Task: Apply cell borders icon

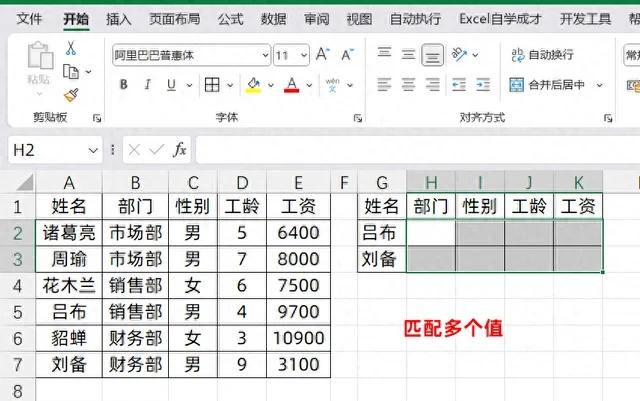Action: [212, 85]
